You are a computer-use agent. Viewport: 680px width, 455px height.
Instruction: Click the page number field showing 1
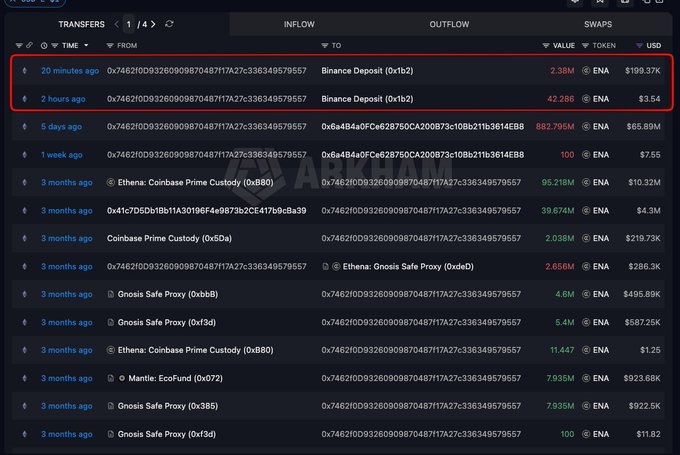[x=129, y=24]
